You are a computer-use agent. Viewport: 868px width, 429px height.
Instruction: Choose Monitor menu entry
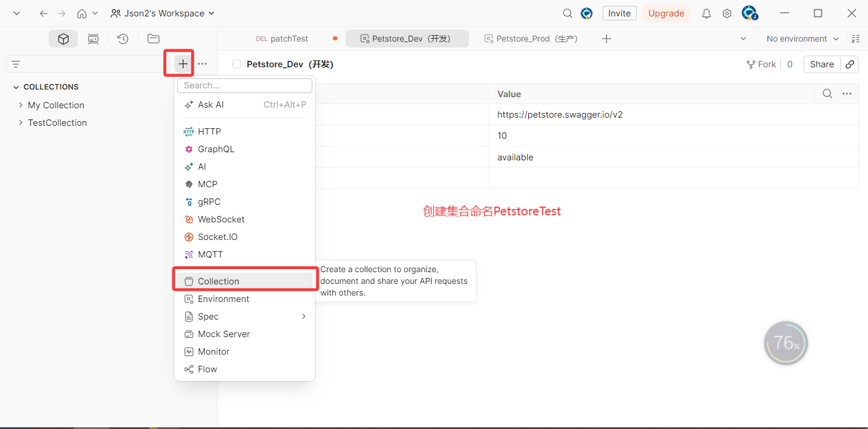[244, 352]
